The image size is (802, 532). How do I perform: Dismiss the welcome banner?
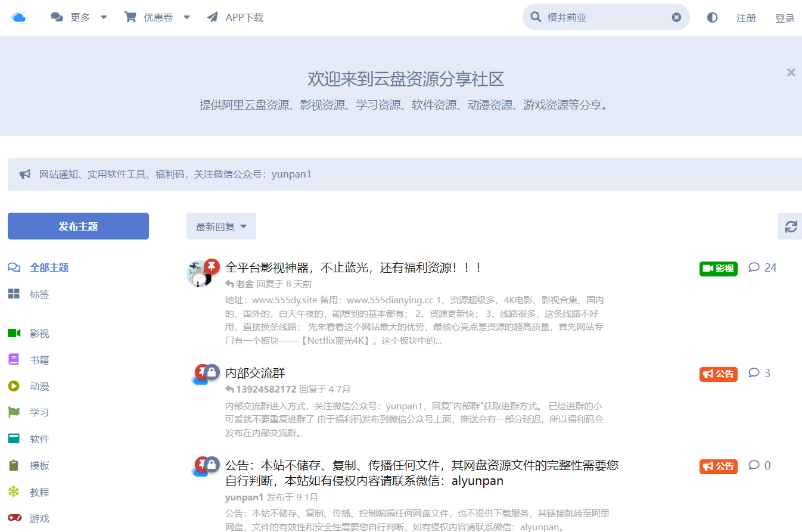(791, 72)
